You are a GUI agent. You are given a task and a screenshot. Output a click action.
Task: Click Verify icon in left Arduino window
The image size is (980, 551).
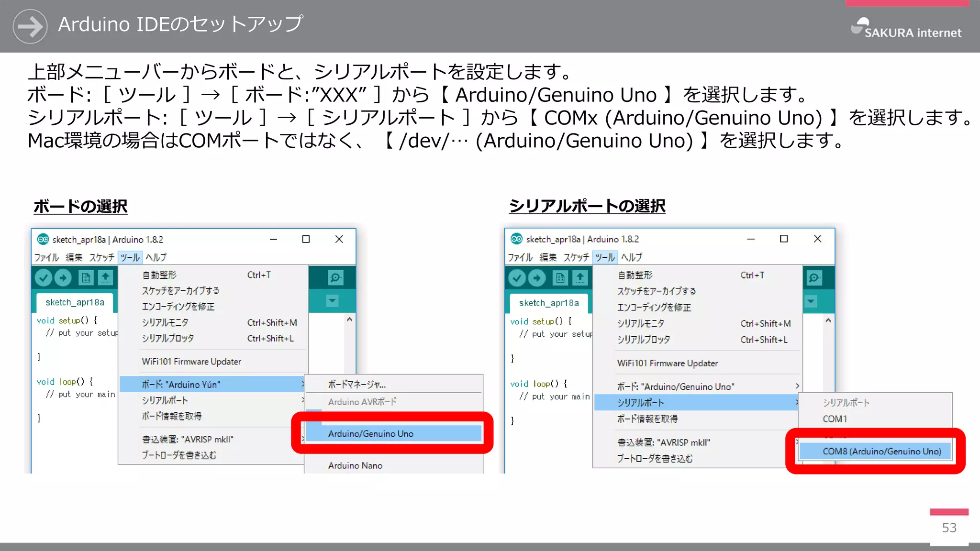pos(44,277)
